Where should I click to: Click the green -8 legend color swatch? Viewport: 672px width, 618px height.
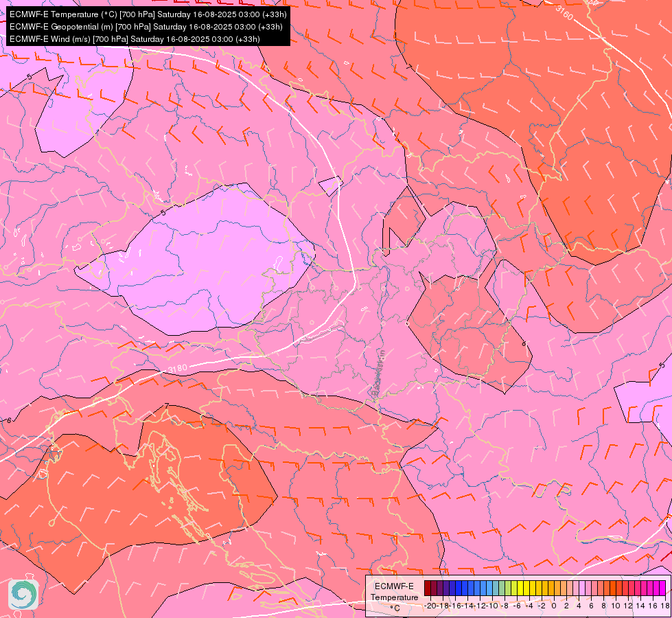point(502,588)
